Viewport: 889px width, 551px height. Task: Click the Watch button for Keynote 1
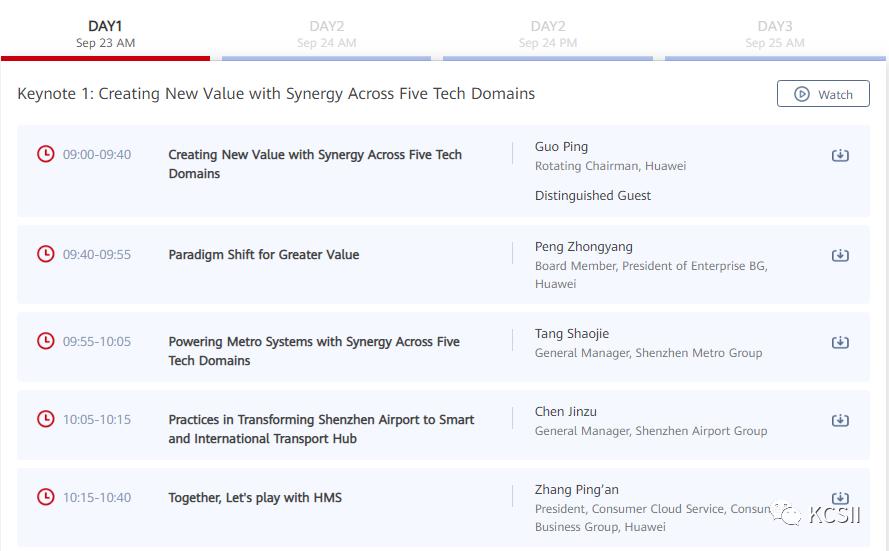click(823, 94)
